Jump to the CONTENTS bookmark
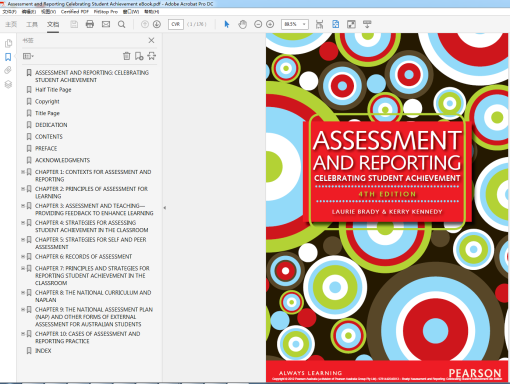510x384 pixels. pyautogui.click(x=49, y=137)
